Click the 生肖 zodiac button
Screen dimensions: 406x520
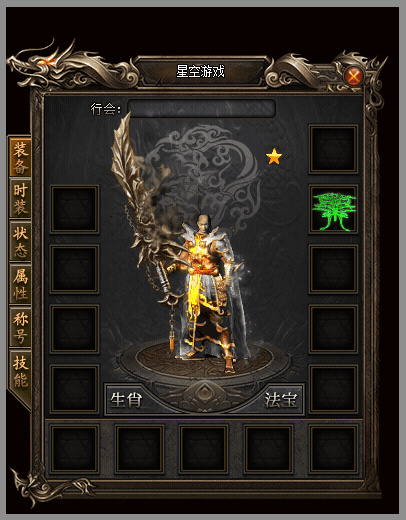click(x=126, y=399)
